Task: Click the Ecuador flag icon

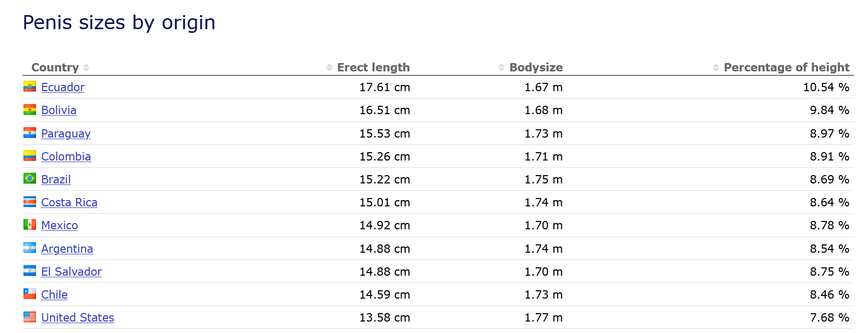Action: (30, 87)
